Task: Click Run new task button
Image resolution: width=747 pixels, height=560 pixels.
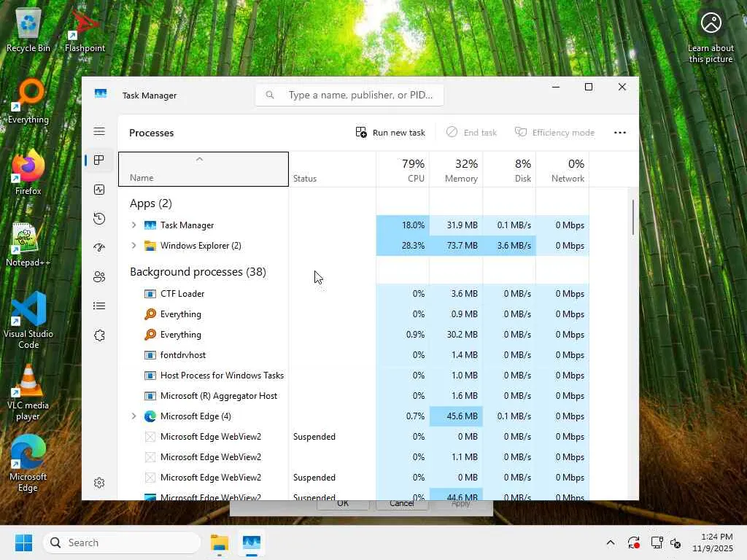Action: tap(390, 133)
